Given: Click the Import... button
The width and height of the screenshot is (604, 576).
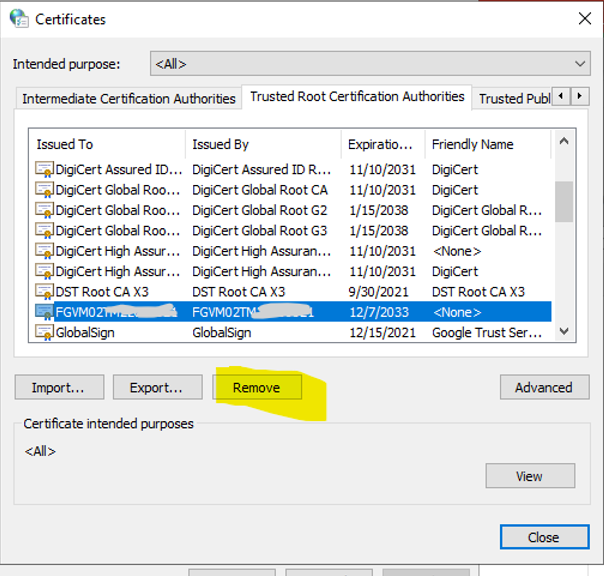Looking at the screenshot, I should pyautogui.click(x=59, y=387).
